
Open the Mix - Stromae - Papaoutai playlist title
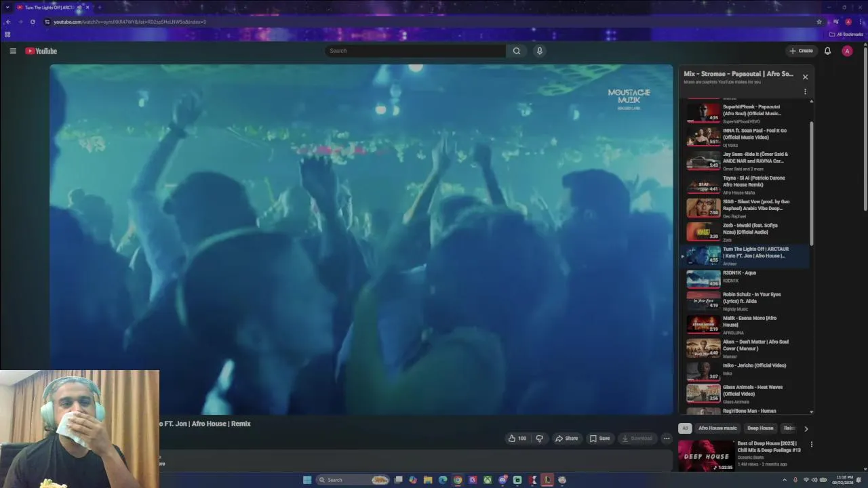tap(738, 74)
